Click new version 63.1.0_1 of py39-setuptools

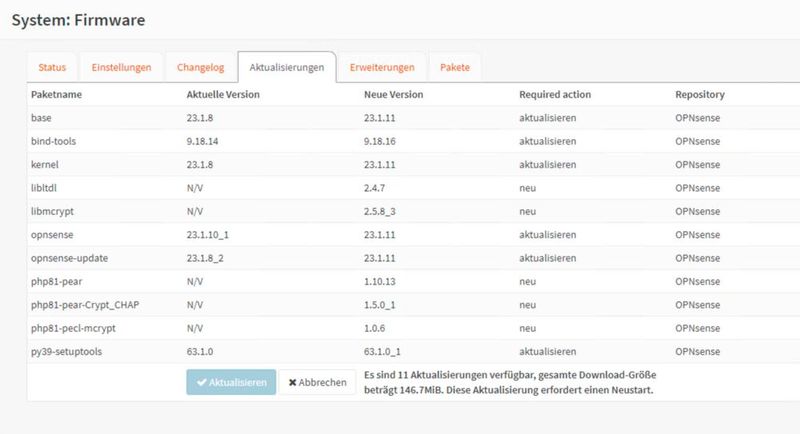point(382,352)
